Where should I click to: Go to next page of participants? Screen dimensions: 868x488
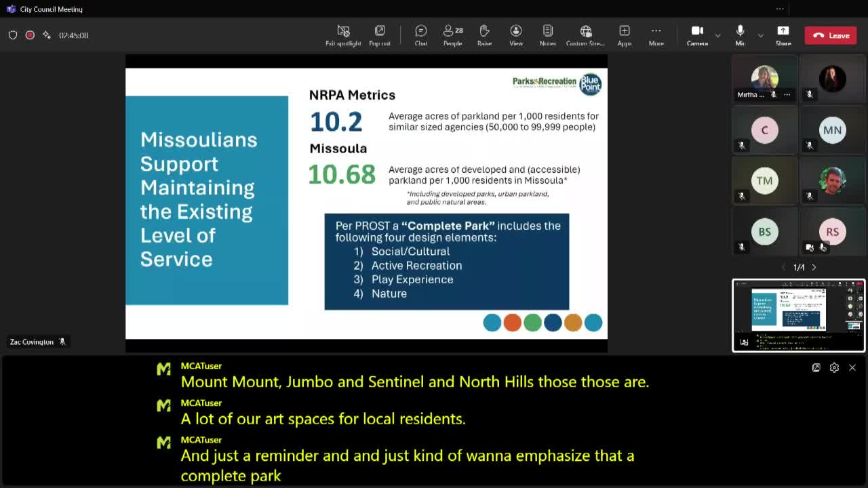pos(814,267)
